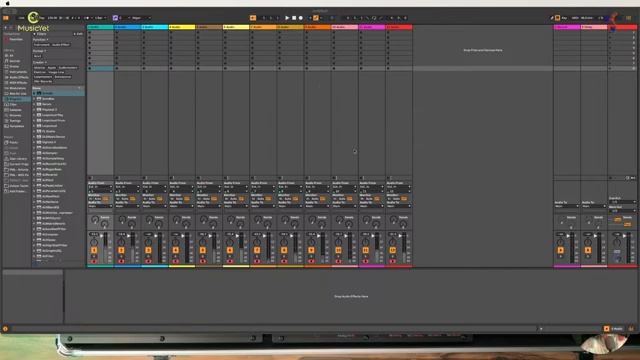The height and width of the screenshot is (360, 640).
Task: Select MIDI Effects category in browser
Action: (17, 82)
